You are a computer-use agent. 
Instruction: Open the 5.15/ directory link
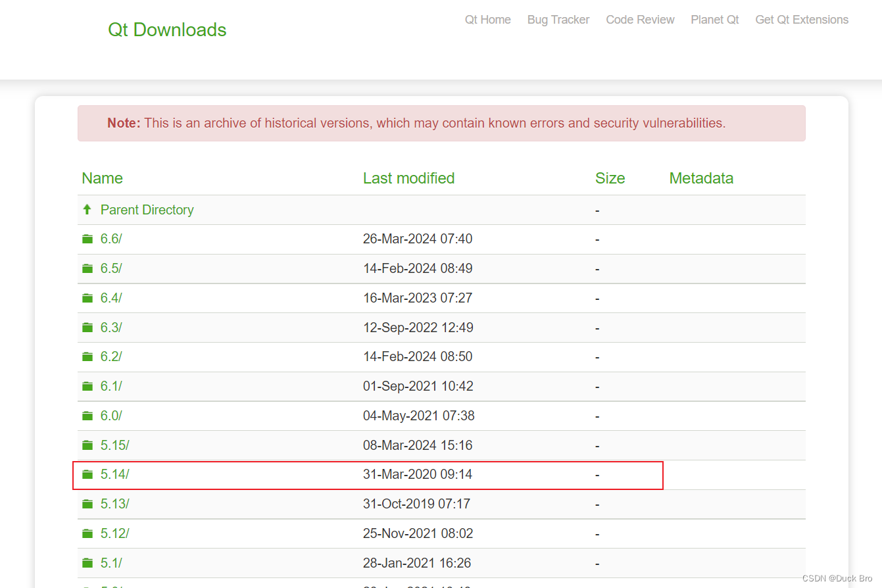pos(115,445)
